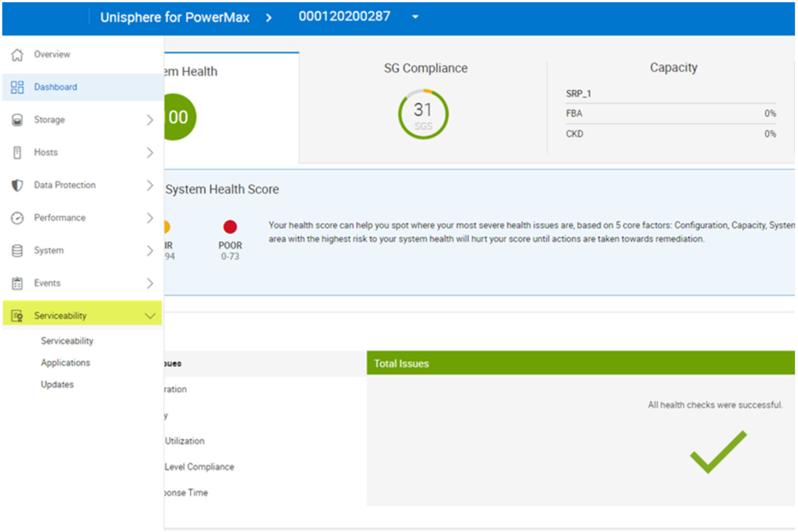Open the Serviceability sub-item
Image resolution: width=798 pixels, height=532 pixels.
(67, 341)
